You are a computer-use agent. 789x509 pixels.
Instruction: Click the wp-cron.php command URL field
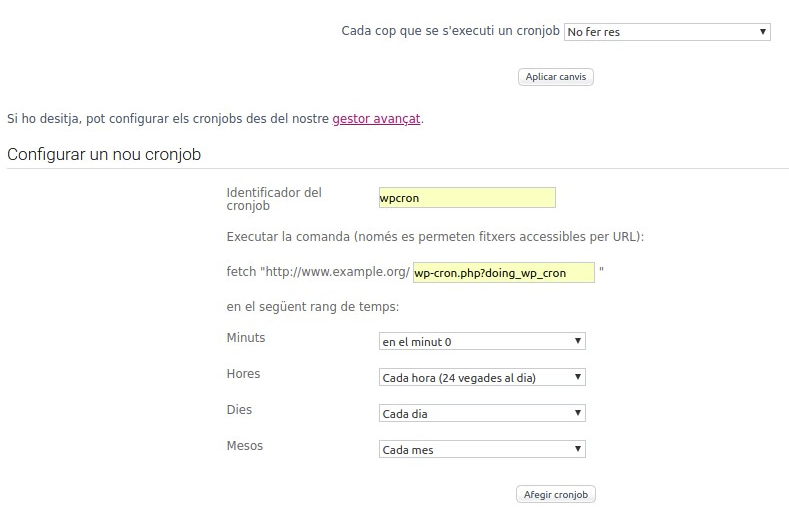tap(504, 273)
